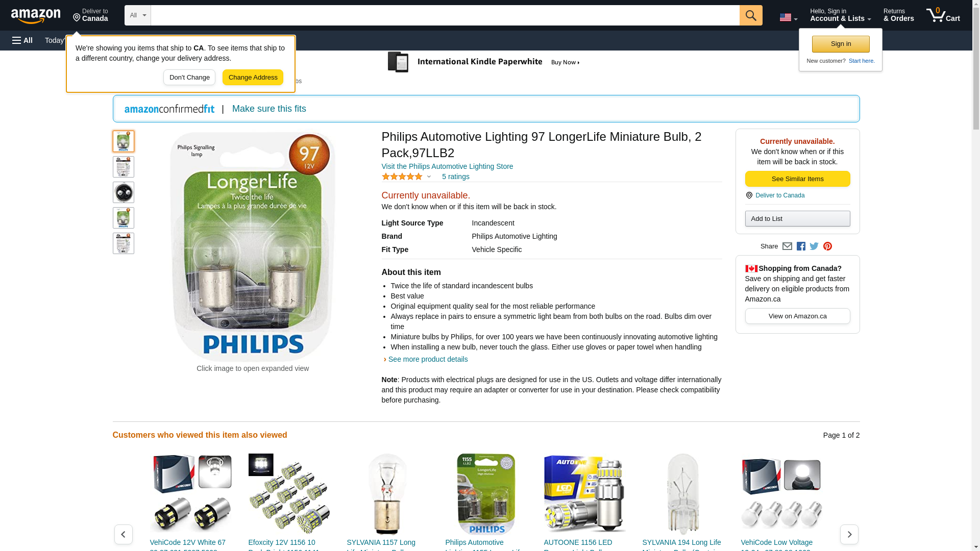Open the shopping cart icon
Screen dimensions: 980x551
click(943, 15)
